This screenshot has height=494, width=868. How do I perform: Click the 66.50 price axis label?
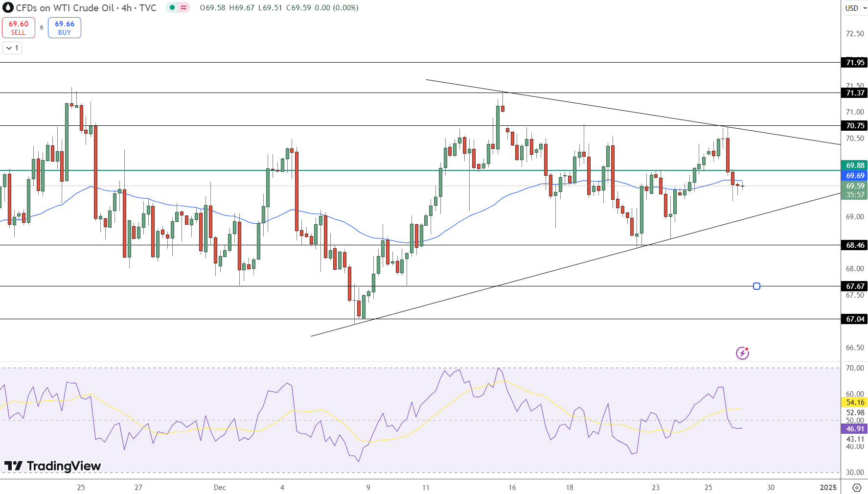click(x=855, y=347)
